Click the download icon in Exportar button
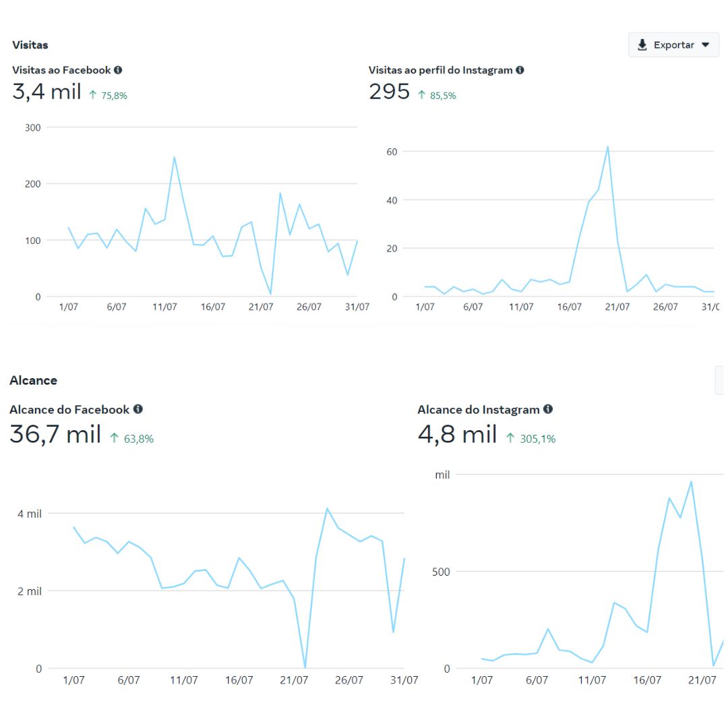 click(642, 45)
